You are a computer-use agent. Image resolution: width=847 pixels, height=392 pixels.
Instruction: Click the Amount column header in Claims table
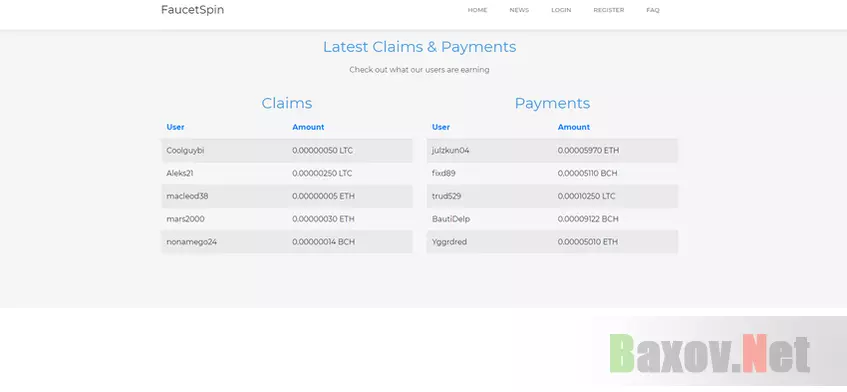[x=308, y=127]
